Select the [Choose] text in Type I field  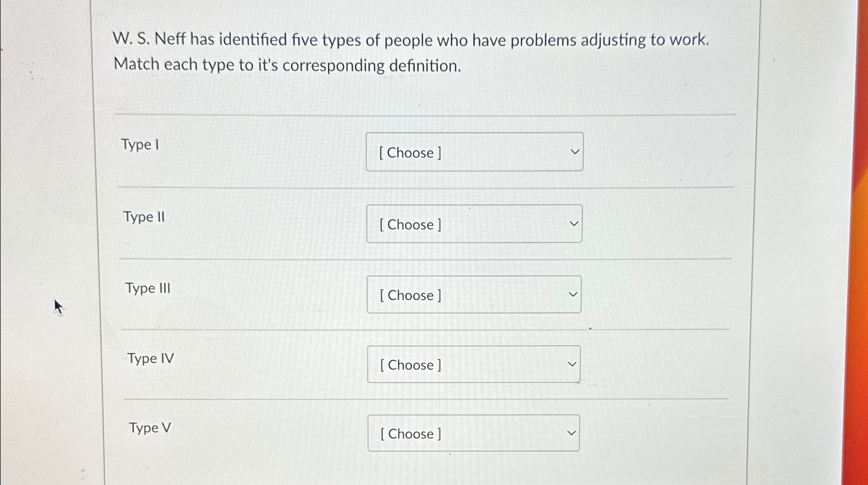410,152
